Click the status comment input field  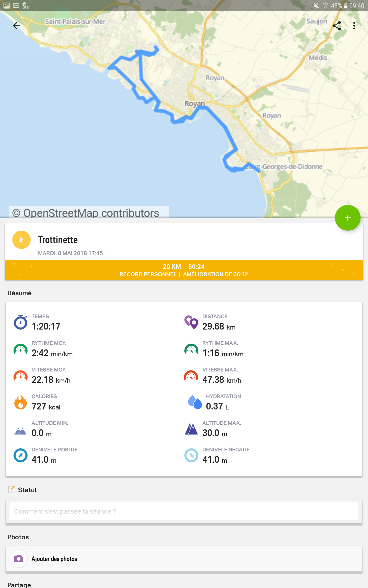pyautogui.click(x=184, y=511)
